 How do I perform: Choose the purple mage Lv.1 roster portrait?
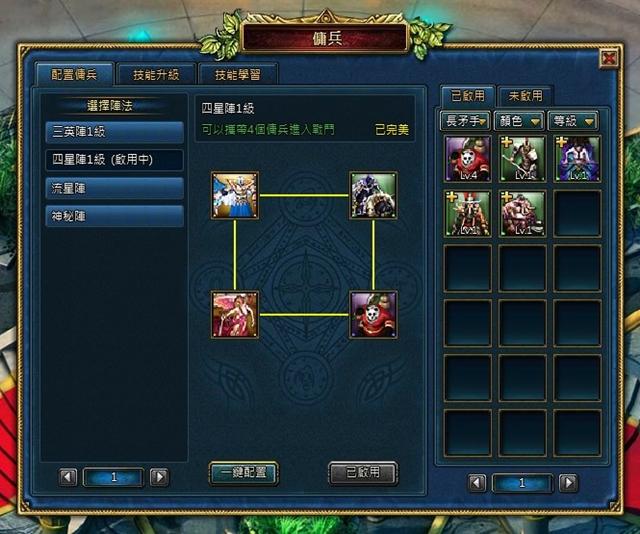point(577,158)
